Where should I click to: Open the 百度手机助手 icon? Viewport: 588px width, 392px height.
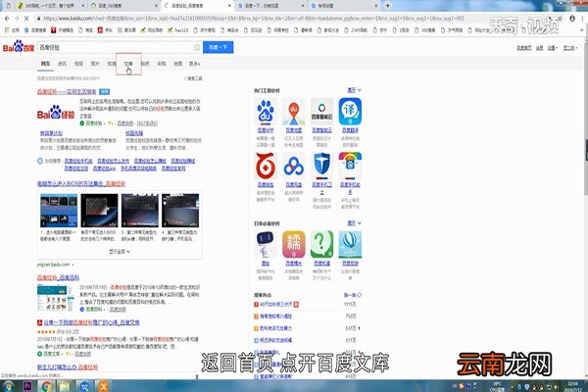[350, 166]
